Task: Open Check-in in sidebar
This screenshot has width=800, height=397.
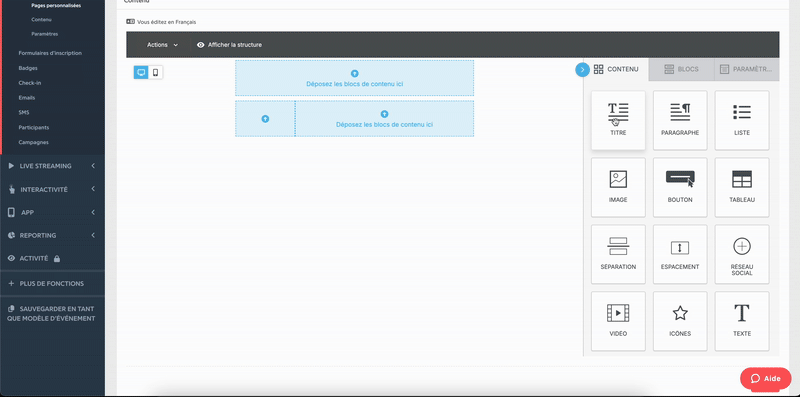Action: [x=29, y=83]
